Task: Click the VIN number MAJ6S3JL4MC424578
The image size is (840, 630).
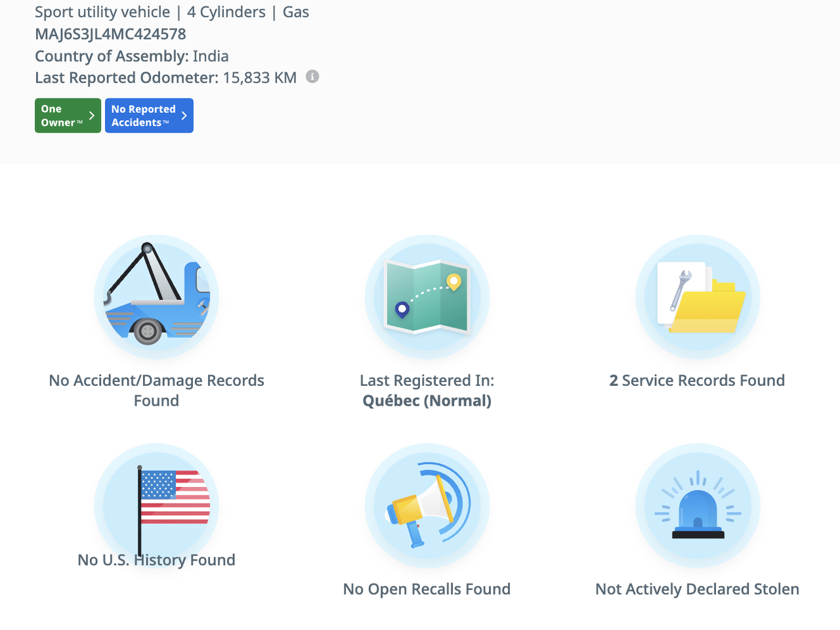Action: click(110, 34)
